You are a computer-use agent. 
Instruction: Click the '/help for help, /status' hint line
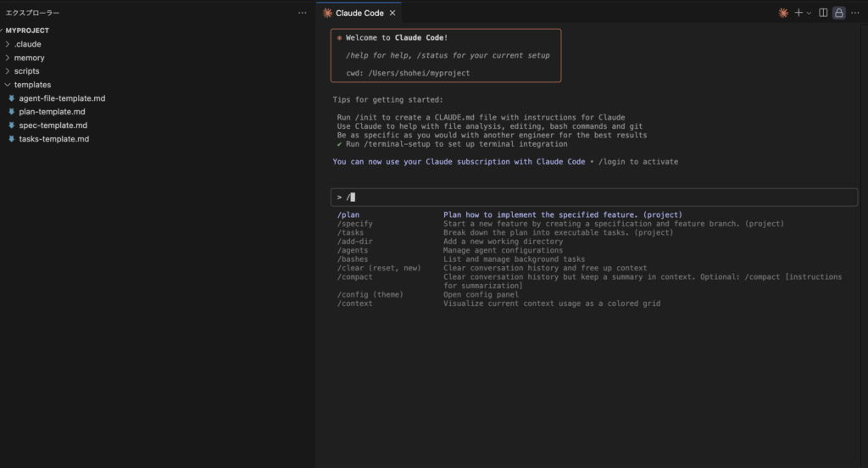[x=448, y=55]
